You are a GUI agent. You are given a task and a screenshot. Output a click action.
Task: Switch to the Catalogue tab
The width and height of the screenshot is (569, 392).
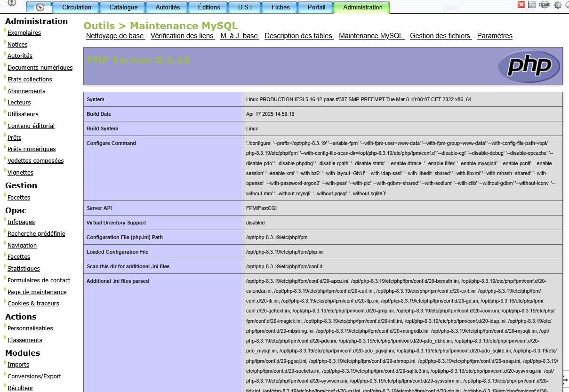click(123, 7)
